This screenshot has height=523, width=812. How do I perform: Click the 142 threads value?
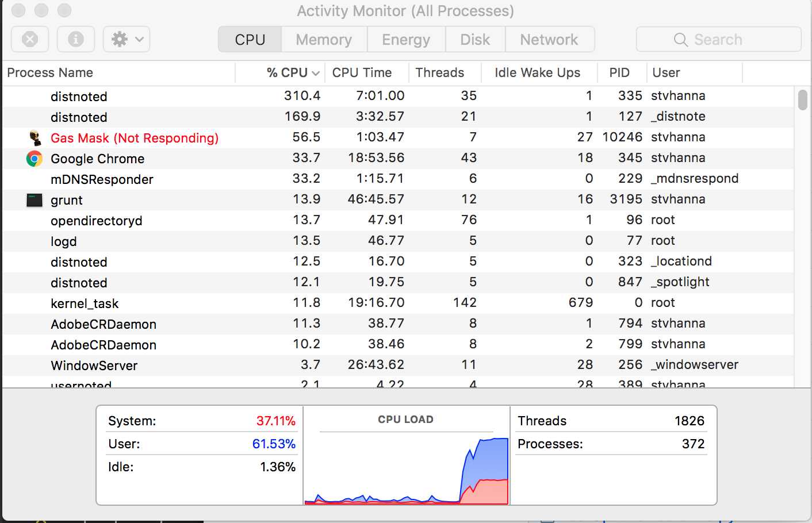pyautogui.click(x=465, y=302)
